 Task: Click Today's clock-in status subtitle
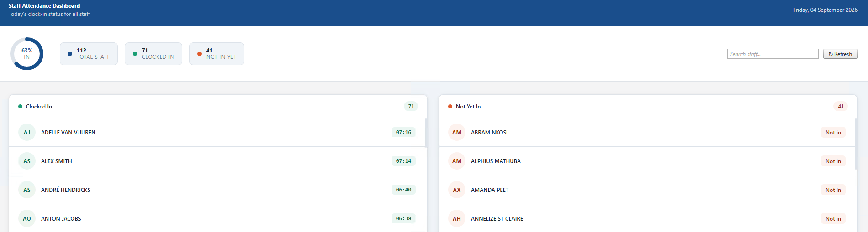point(49,14)
